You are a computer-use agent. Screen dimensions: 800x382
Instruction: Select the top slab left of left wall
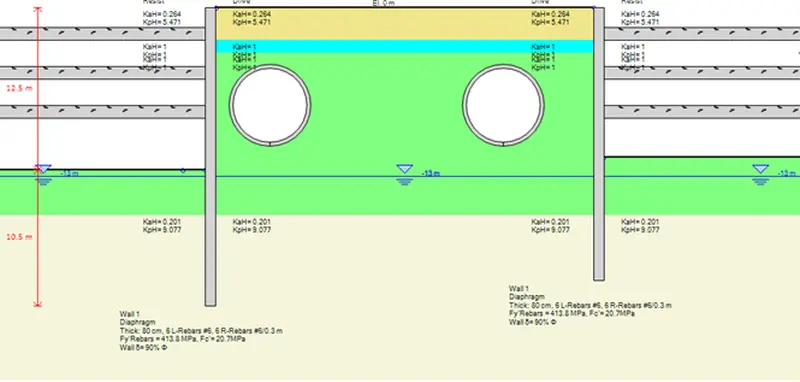point(102,34)
